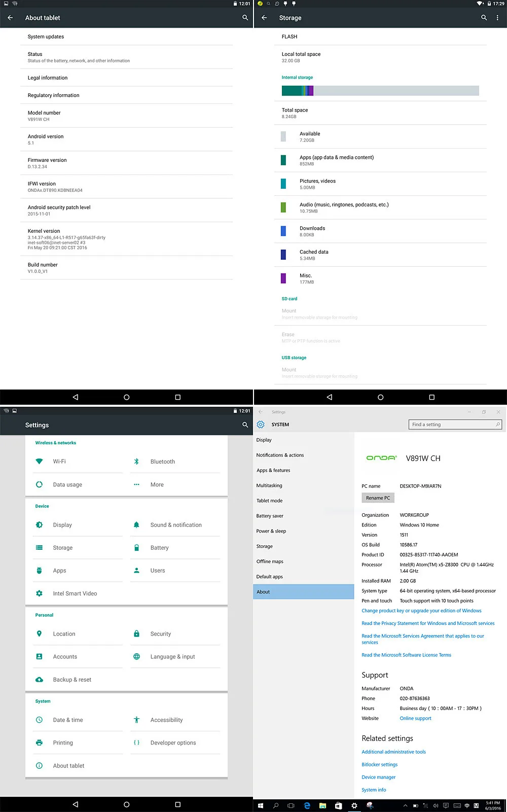507x812 pixels.
Task: Open Accounts in Personal section
Action: tap(78, 657)
